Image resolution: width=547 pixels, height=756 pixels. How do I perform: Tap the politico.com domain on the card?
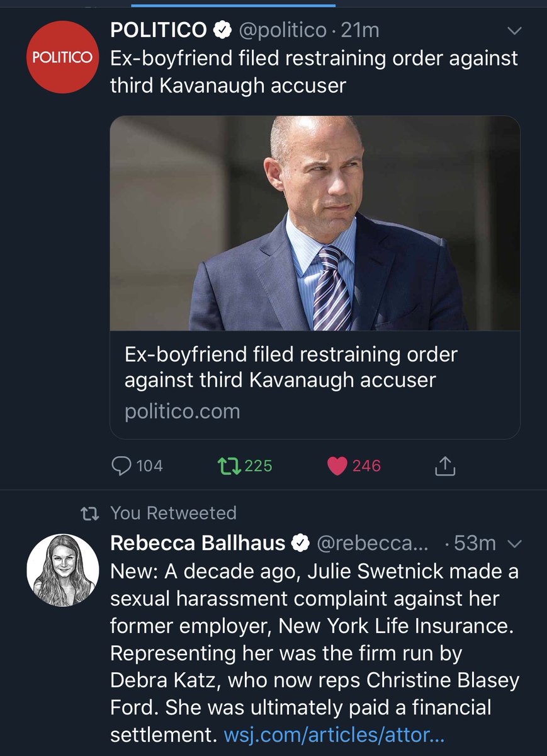tap(183, 411)
